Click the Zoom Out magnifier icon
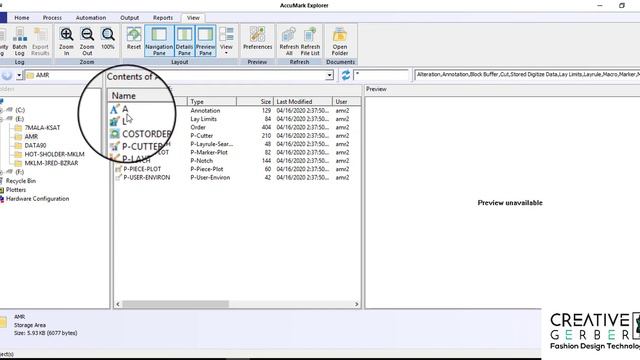Screen dimensions: 640x360 click(87, 35)
